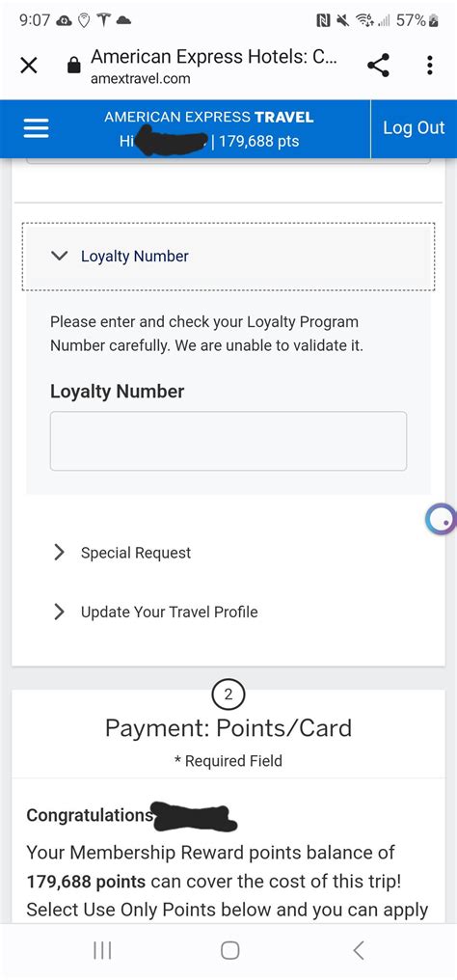Focus the Loyalty Number text field
457x980 pixels.
(x=228, y=441)
